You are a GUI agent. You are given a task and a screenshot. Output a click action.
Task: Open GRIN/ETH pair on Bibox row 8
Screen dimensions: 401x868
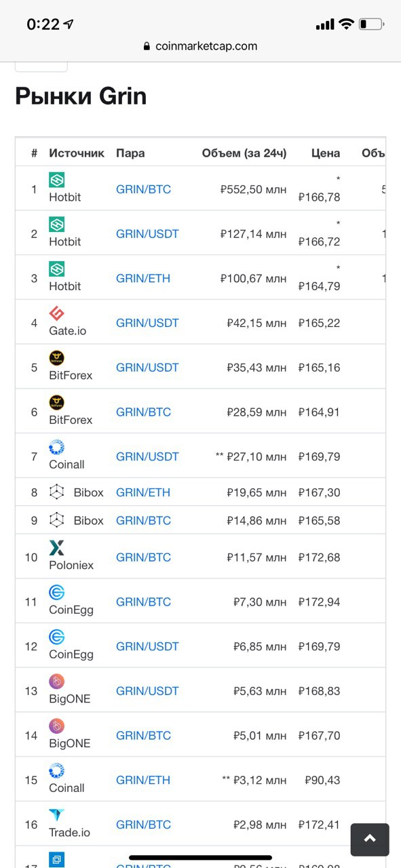pyautogui.click(x=143, y=492)
